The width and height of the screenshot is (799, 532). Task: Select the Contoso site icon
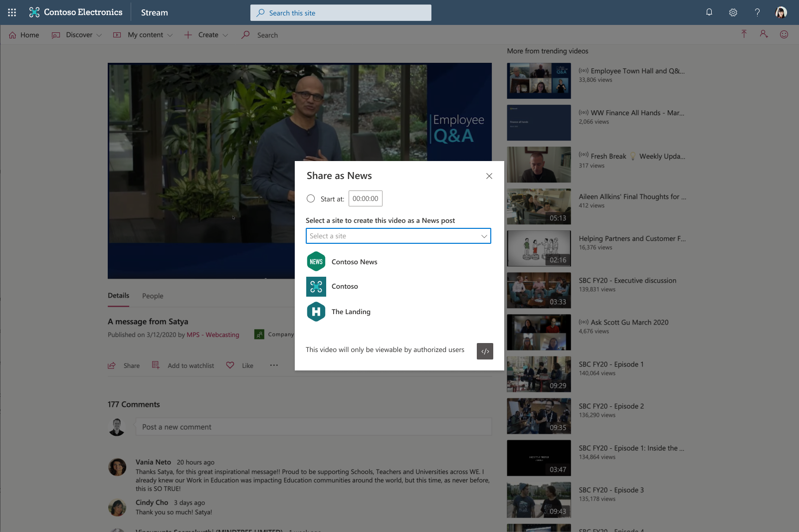click(316, 287)
